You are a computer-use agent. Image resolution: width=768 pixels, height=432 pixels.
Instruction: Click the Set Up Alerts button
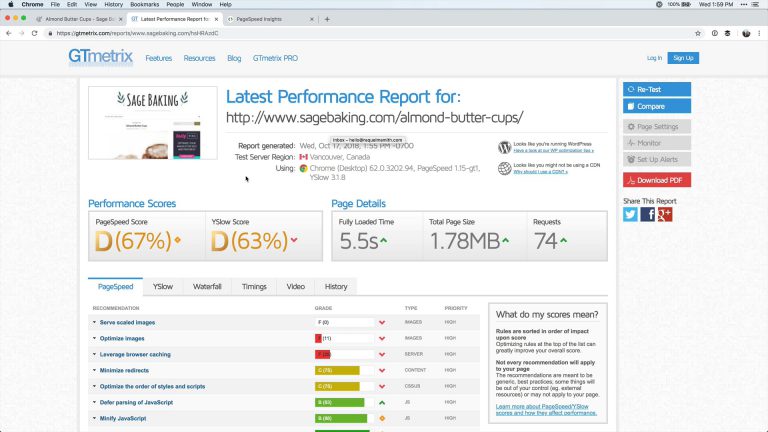[657, 160]
